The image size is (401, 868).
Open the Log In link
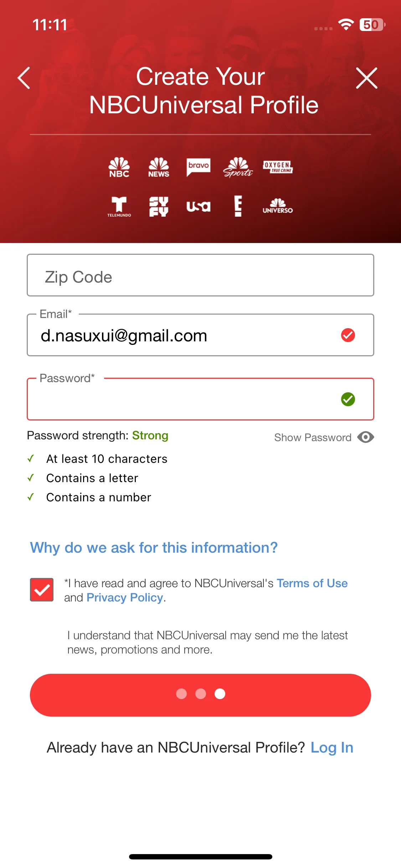click(x=332, y=748)
